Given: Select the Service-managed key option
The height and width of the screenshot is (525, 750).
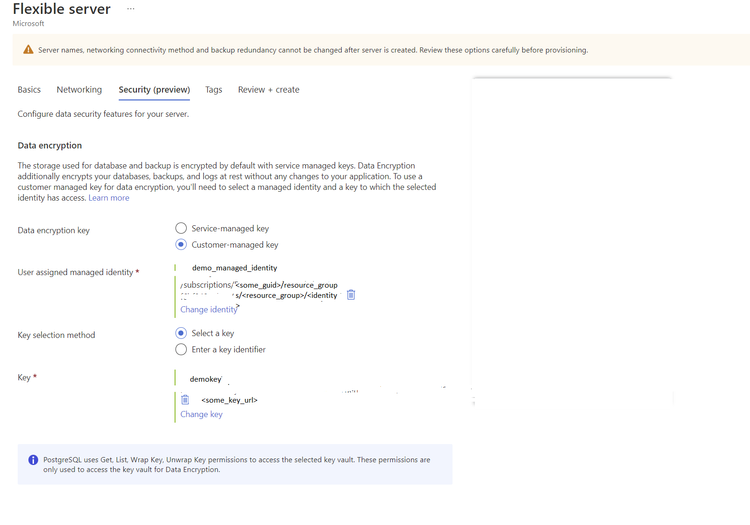Looking at the screenshot, I should (x=181, y=229).
